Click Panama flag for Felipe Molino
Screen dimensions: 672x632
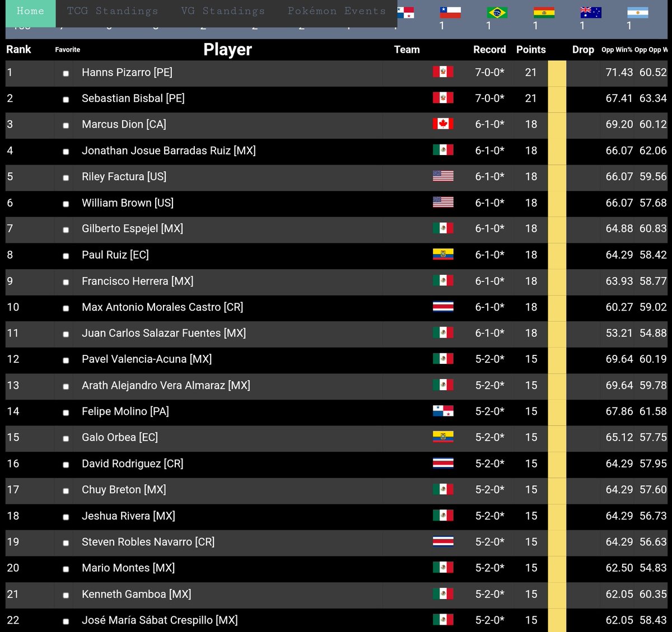pyautogui.click(x=443, y=411)
